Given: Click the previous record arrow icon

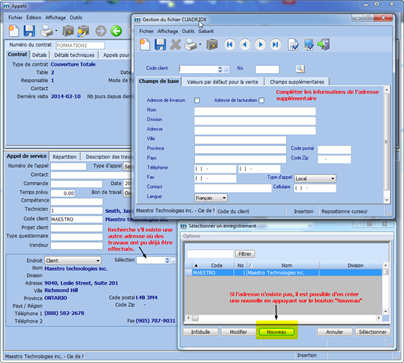Looking at the screenshot, I should (x=245, y=44).
